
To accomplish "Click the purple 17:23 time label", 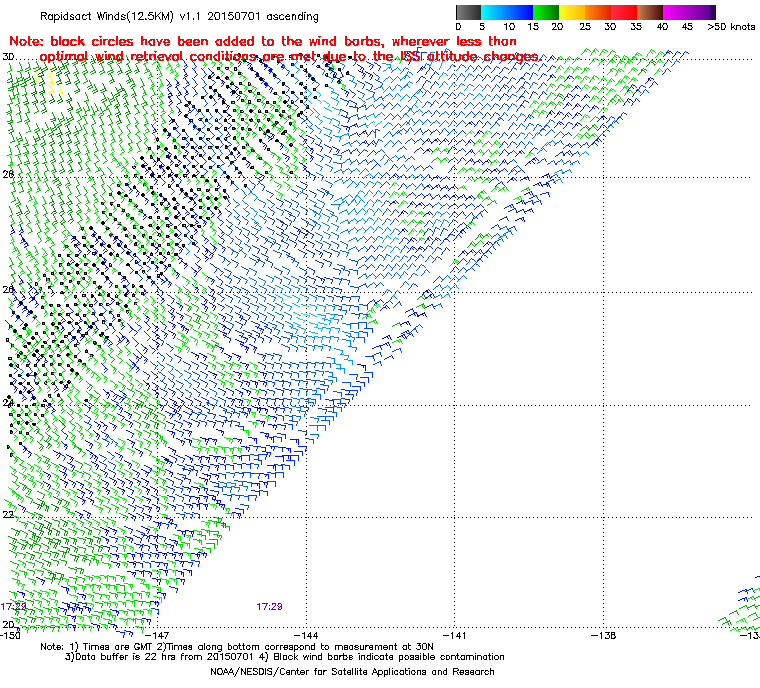I will [13, 607].
